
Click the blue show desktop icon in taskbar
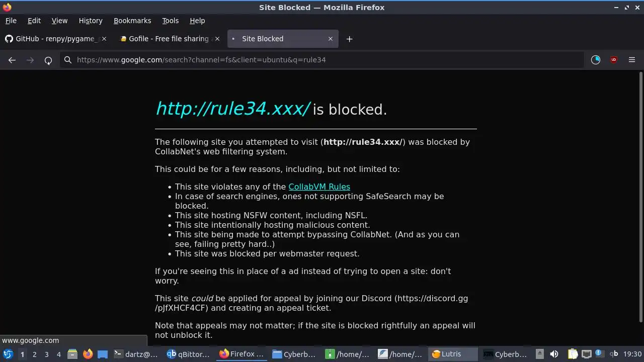103,354
